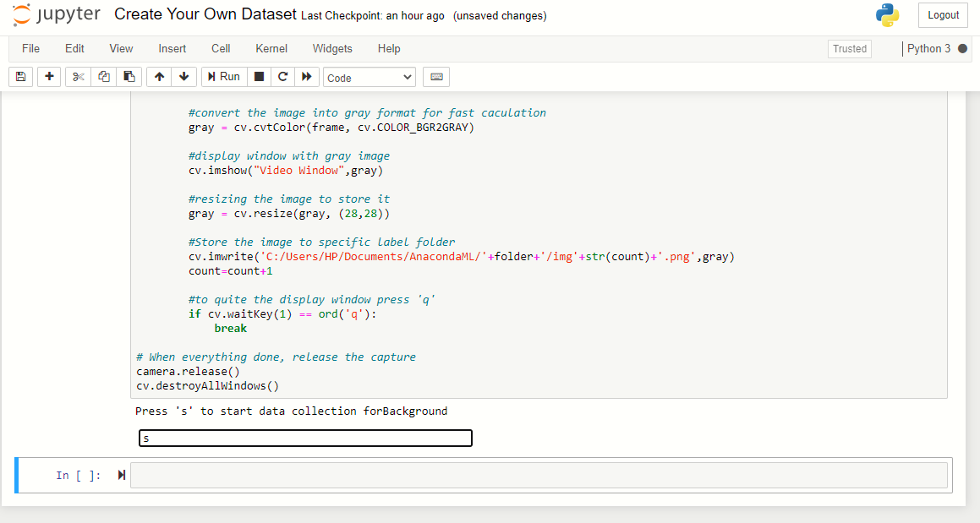Focus the stdin input box containing 's'
The image size is (980, 523).
point(305,438)
